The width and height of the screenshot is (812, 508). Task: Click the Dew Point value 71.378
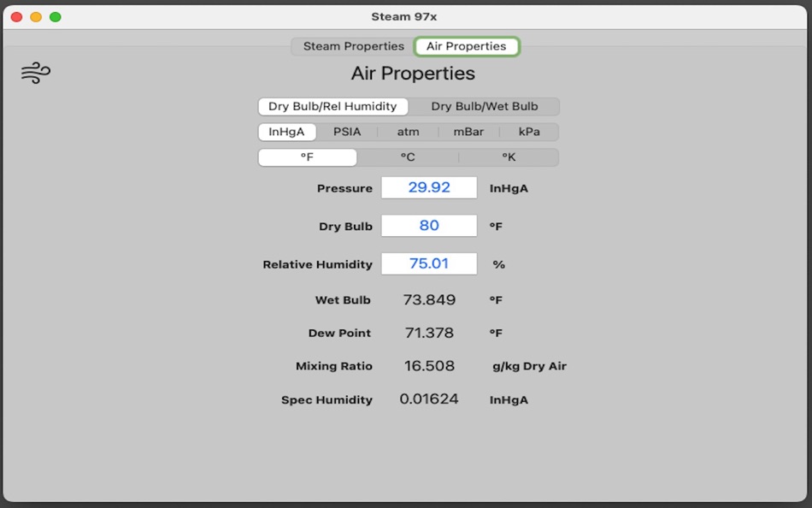click(429, 333)
